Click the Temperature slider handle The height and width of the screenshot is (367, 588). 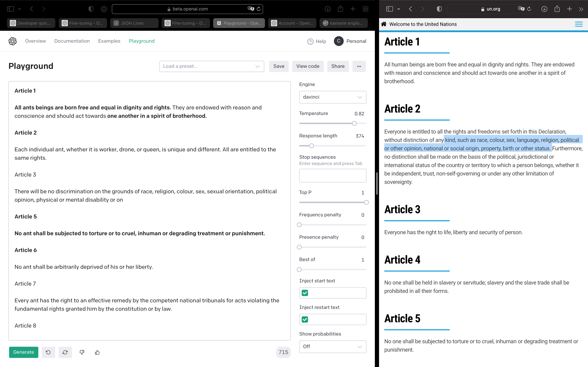pos(354,123)
